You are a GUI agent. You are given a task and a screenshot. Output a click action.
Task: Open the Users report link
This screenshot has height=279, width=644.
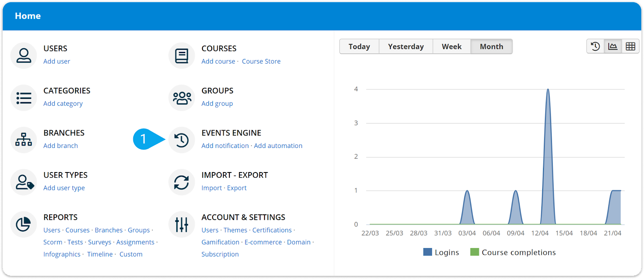52,230
